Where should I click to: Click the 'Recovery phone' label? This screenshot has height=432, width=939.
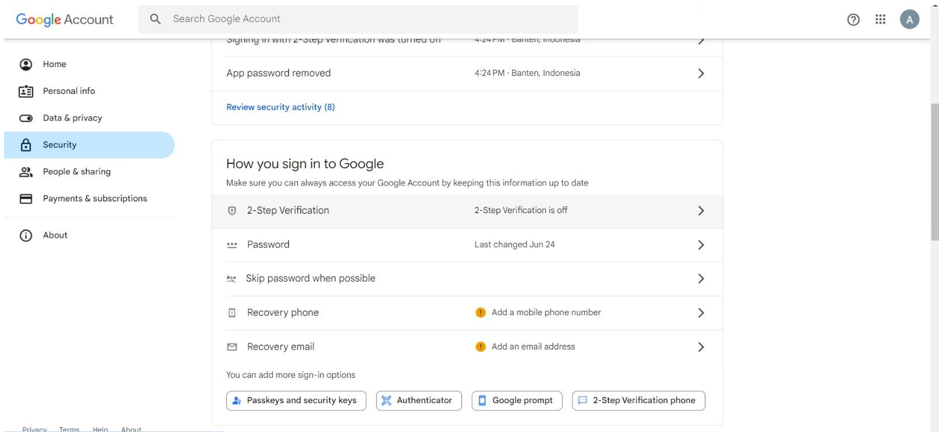[283, 313]
